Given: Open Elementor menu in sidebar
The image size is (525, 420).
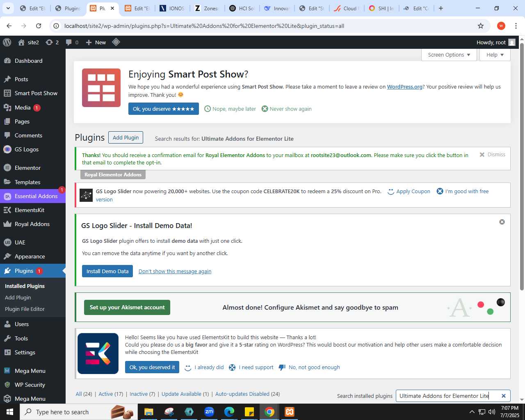Looking at the screenshot, I should pos(33,168).
